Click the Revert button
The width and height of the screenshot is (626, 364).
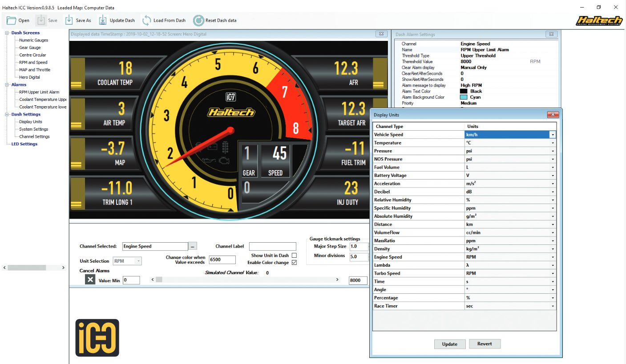click(485, 344)
